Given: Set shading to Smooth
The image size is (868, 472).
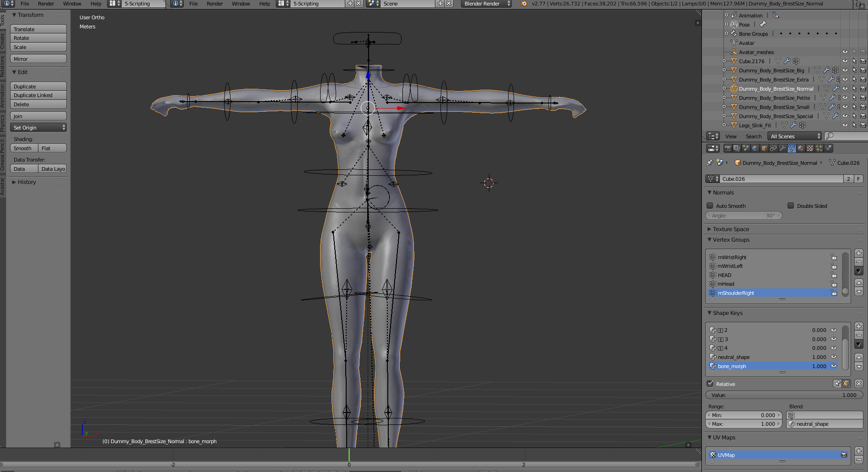Looking at the screenshot, I should (24, 148).
